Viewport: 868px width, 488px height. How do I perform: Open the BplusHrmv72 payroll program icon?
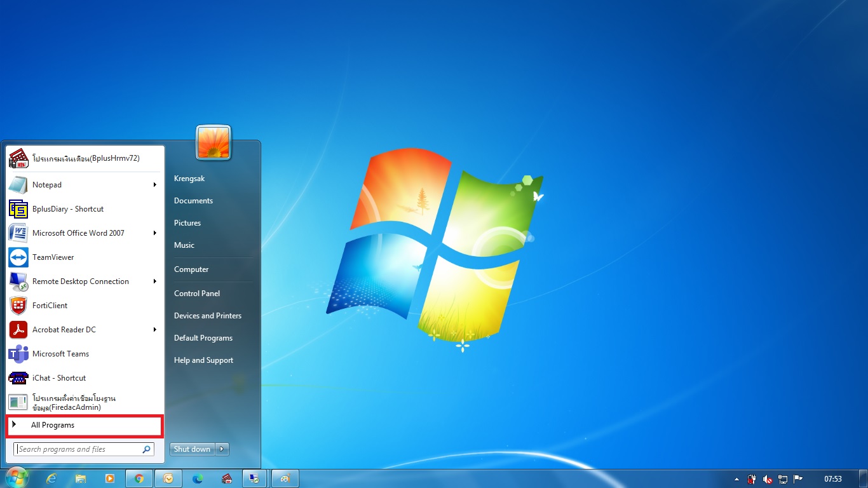coord(18,158)
